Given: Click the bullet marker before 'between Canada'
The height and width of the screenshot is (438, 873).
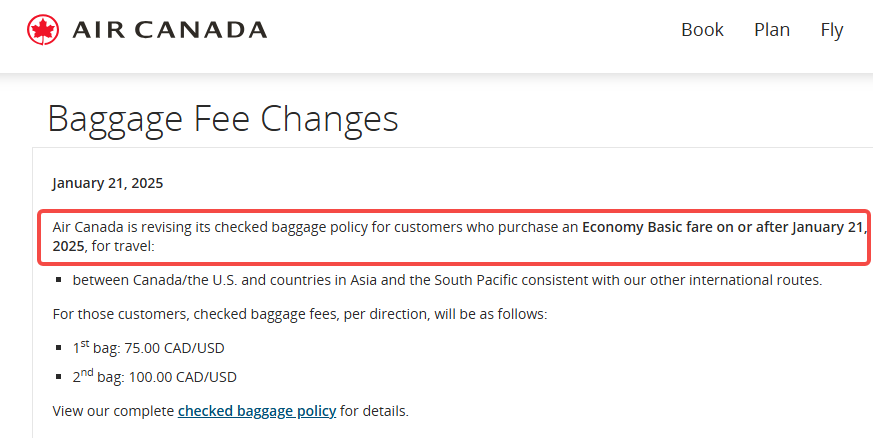Looking at the screenshot, I should tap(58, 280).
